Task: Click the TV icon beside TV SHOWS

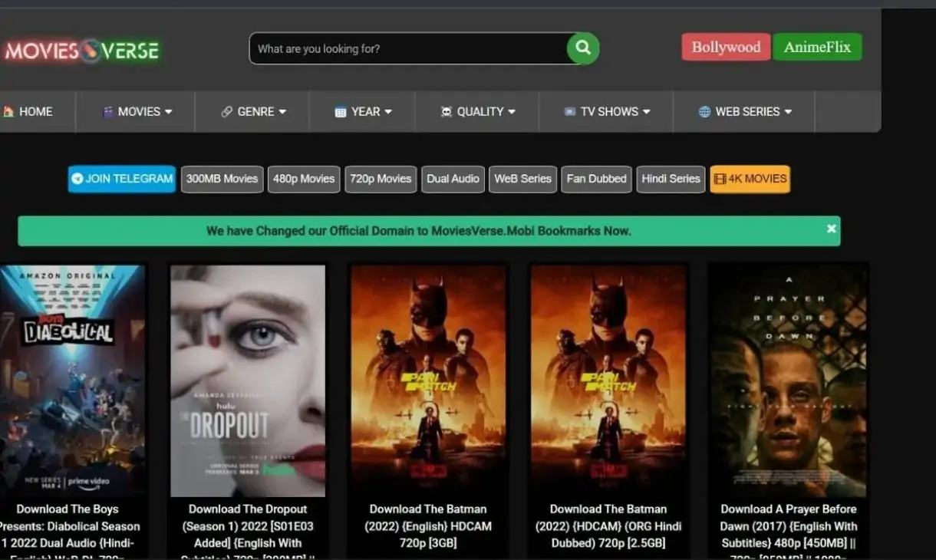Action: pos(569,111)
